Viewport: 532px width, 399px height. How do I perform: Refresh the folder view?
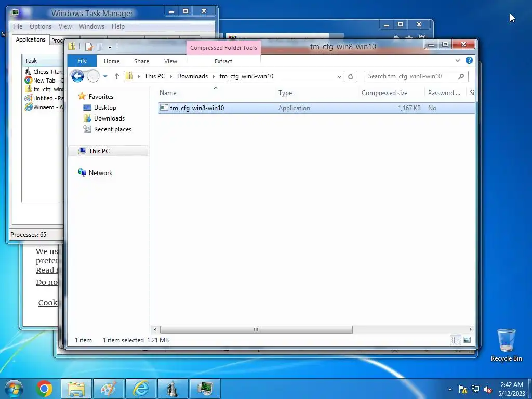point(351,76)
